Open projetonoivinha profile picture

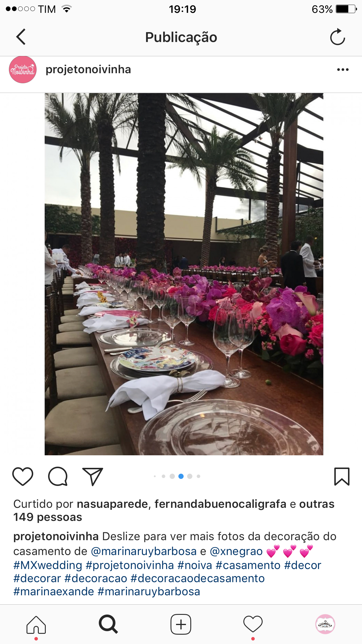[23, 70]
